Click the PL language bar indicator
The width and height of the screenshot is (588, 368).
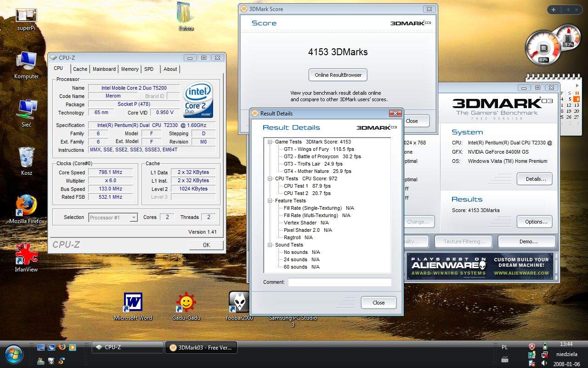click(x=505, y=347)
